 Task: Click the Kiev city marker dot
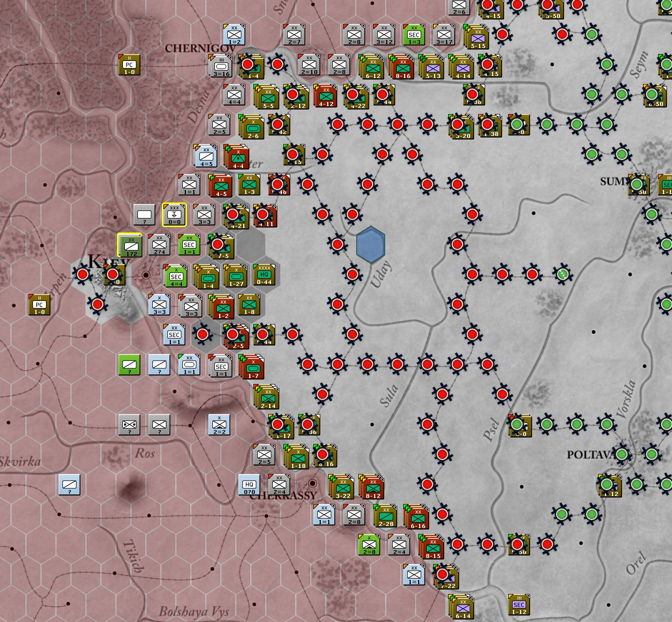point(146,274)
